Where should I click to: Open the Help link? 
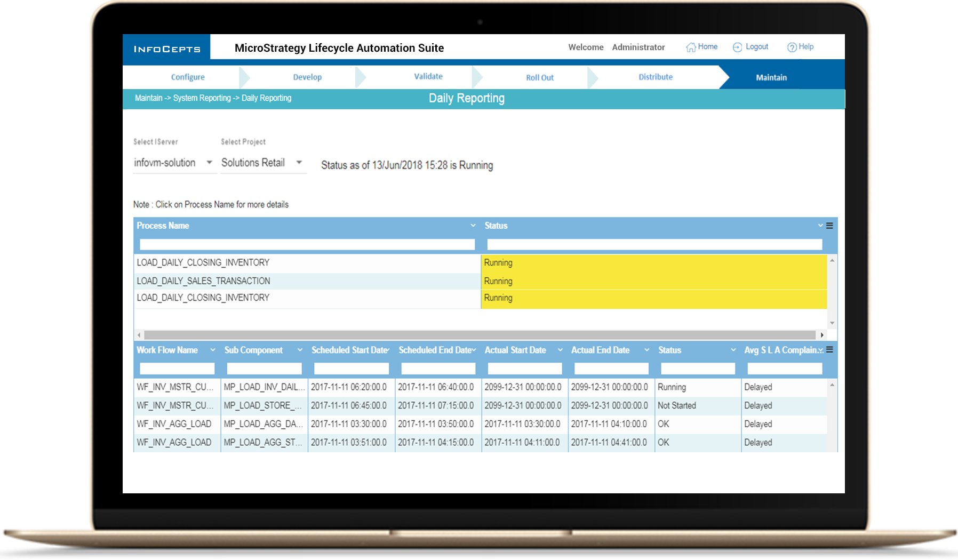tap(806, 47)
